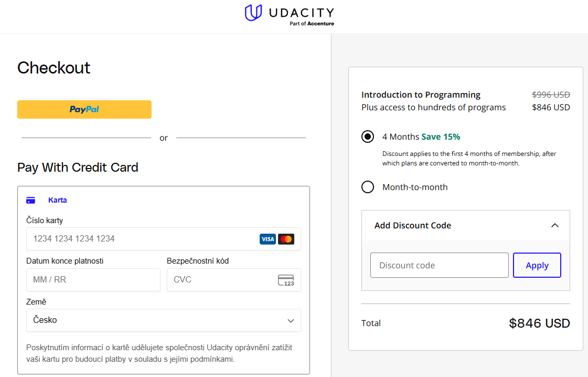588x377 pixels.
Task: Collapse the Add Discount Code section
Action: click(554, 225)
